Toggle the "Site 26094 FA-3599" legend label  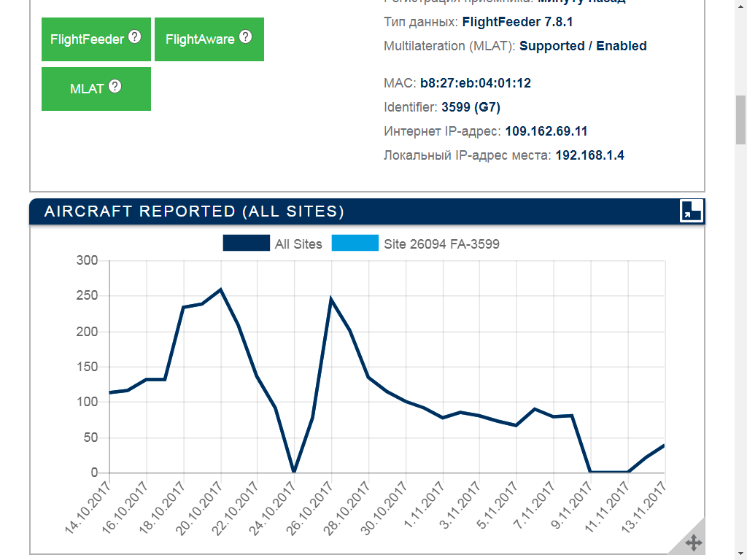441,244
